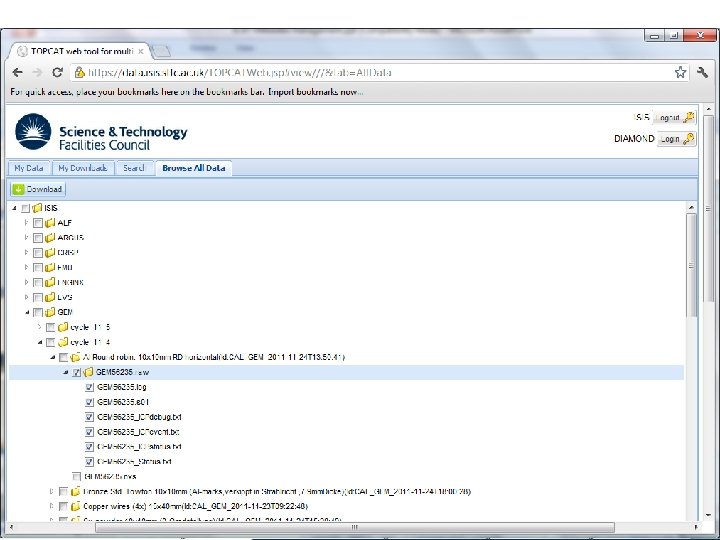The height and width of the screenshot is (540, 720).
Task: Expand the Copper wires investigation node
Action: [x=52, y=506]
